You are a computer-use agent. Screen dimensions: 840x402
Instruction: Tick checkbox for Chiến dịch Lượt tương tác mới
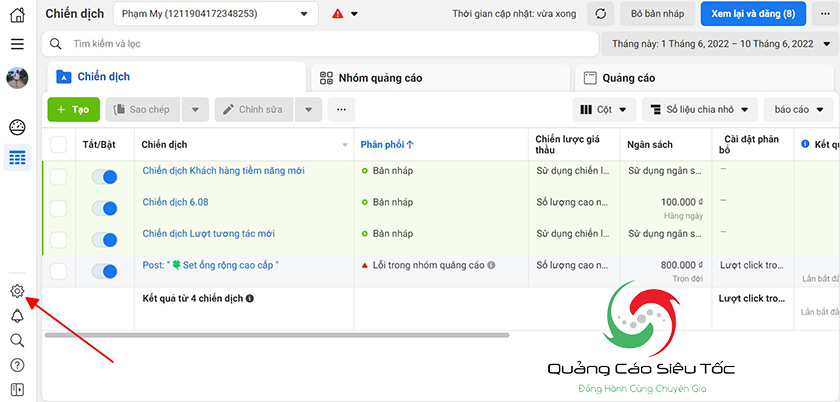[58, 240]
